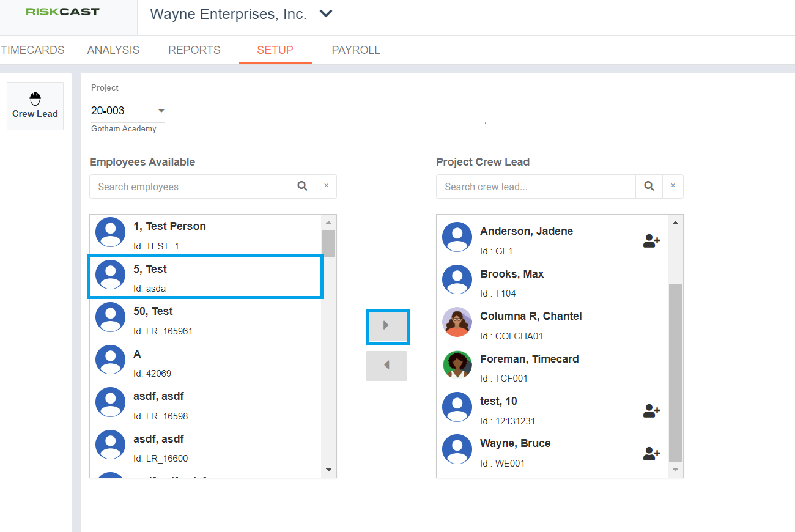This screenshot has height=532, width=795.
Task: Click 'Id : 12131231' text
Action: (508, 421)
